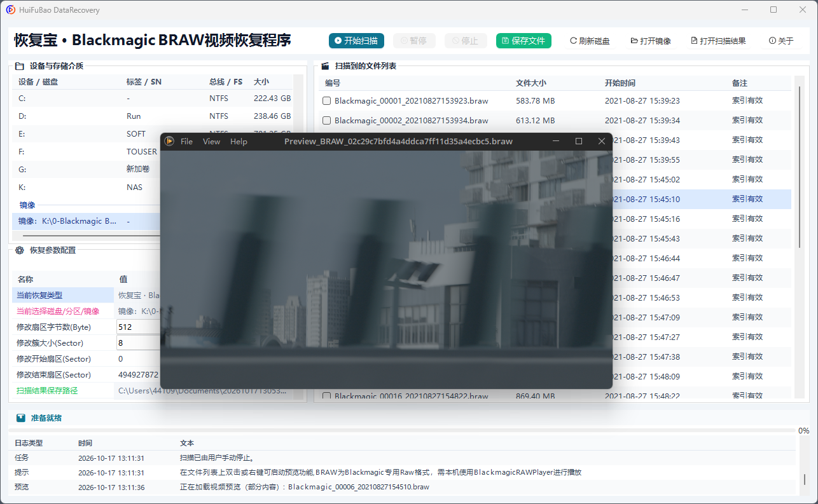Save files using the 保存文件 button
This screenshot has height=504, width=818.
pos(523,41)
